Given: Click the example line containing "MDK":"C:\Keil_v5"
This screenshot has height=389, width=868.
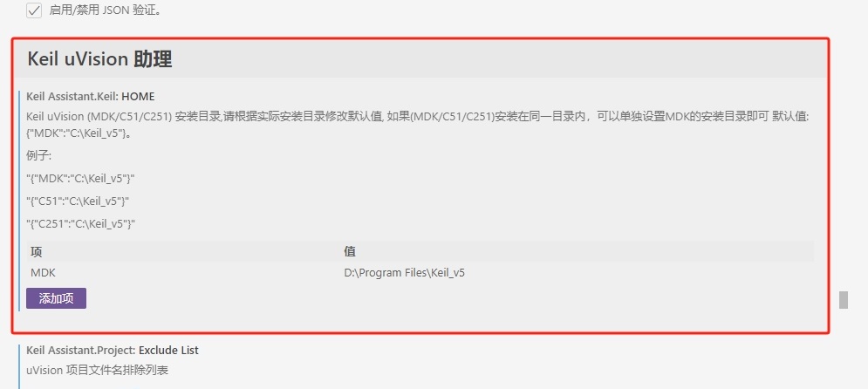Looking at the screenshot, I should (x=81, y=179).
